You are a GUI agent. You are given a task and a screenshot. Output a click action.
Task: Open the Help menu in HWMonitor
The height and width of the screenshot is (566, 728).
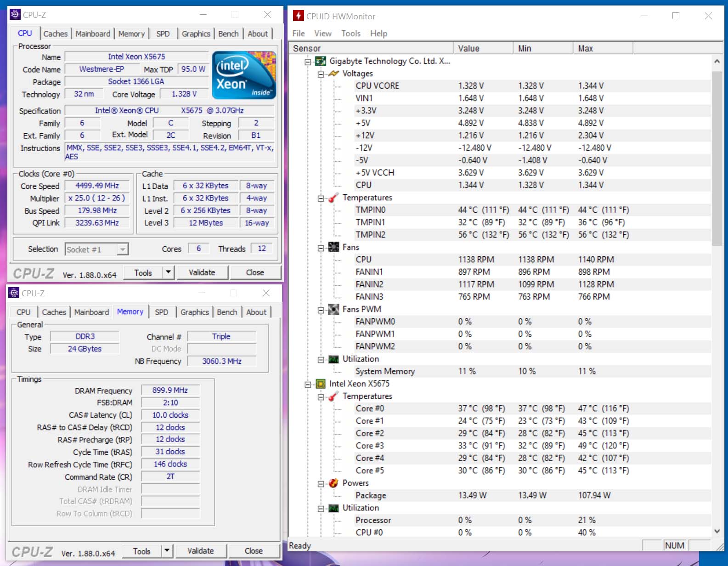[x=378, y=34]
